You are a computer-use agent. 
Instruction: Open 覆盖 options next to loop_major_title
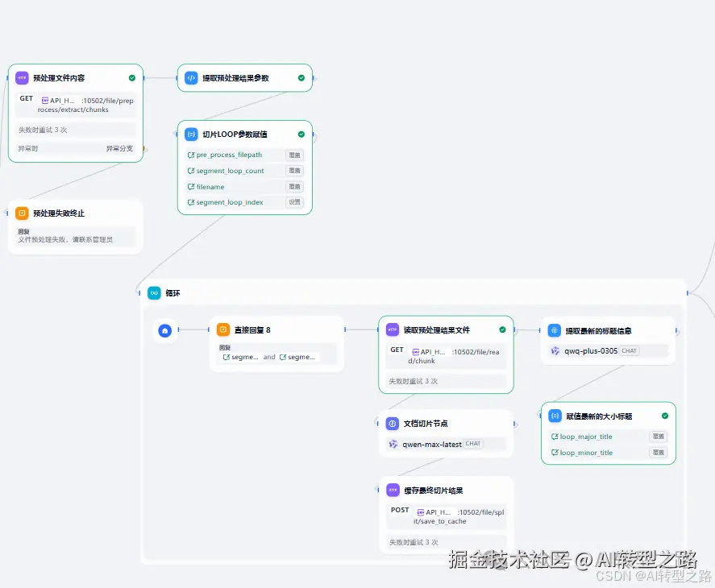(x=659, y=436)
